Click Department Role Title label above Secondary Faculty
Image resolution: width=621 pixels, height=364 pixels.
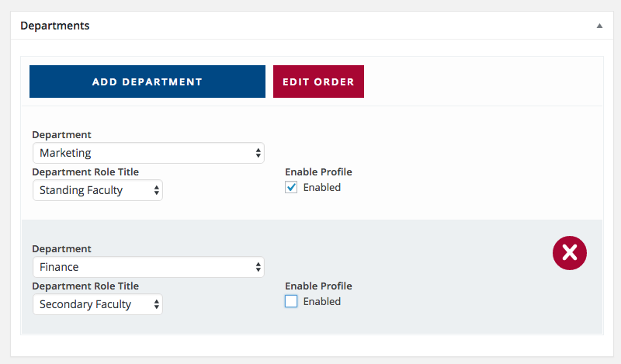pyautogui.click(x=85, y=286)
